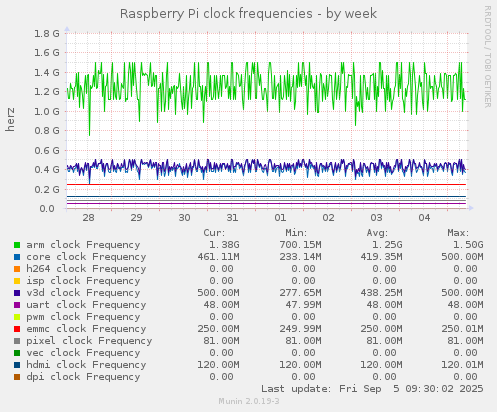Click the 'uart clock Frequency' legend label
497x412 pixels.
click(86, 305)
